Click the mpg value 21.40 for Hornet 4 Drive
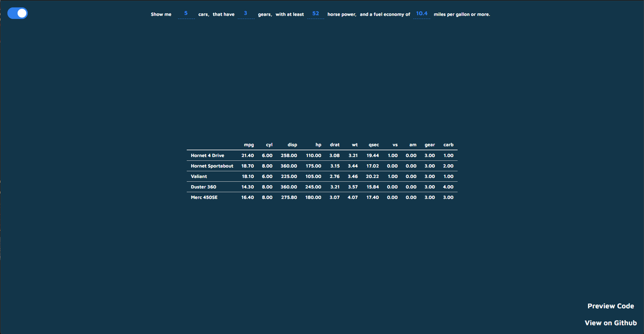The height and width of the screenshot is (334, 644). point(248,155)
